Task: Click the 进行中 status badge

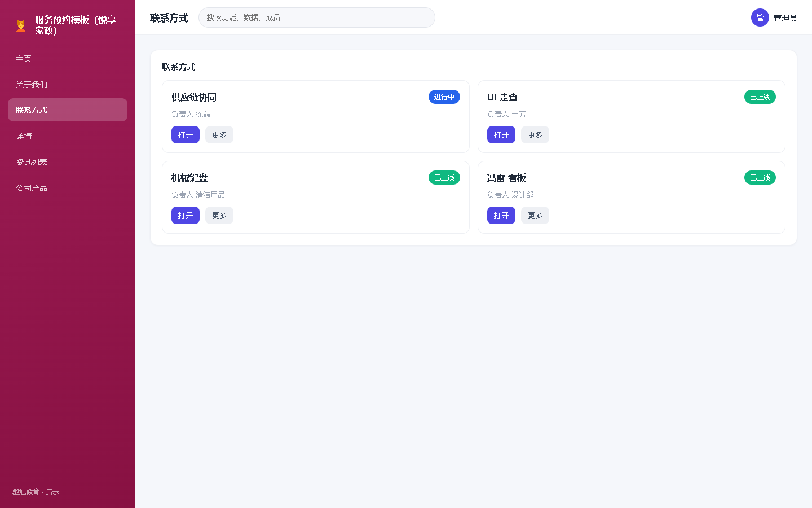Action: point(444,97)
